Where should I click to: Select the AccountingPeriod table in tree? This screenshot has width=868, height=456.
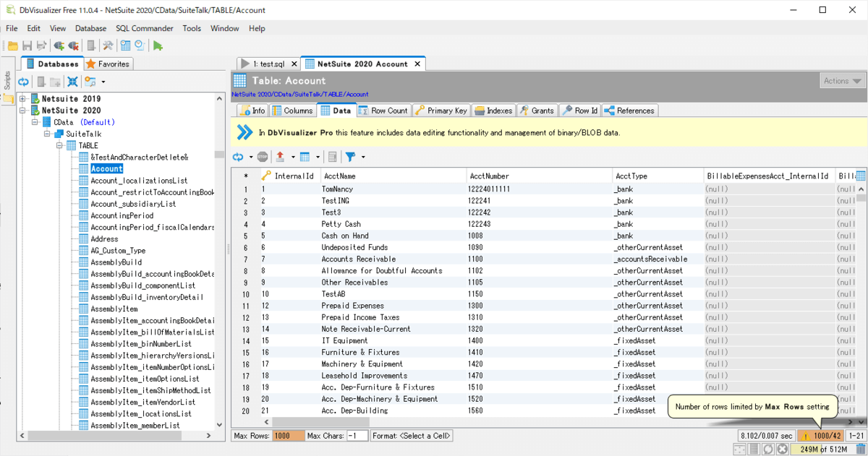click(x=122, y=215)
